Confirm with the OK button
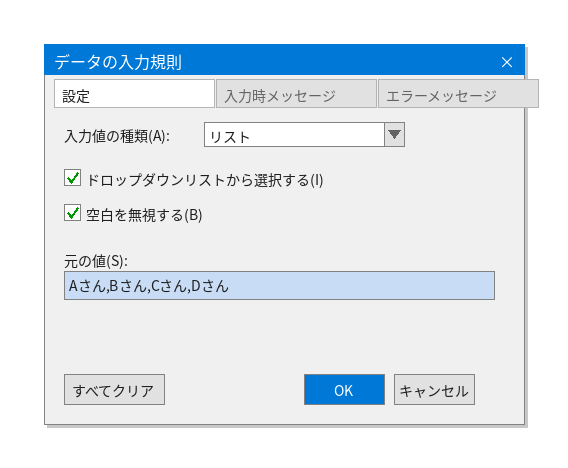568x468 pixels. click(344, 390)
